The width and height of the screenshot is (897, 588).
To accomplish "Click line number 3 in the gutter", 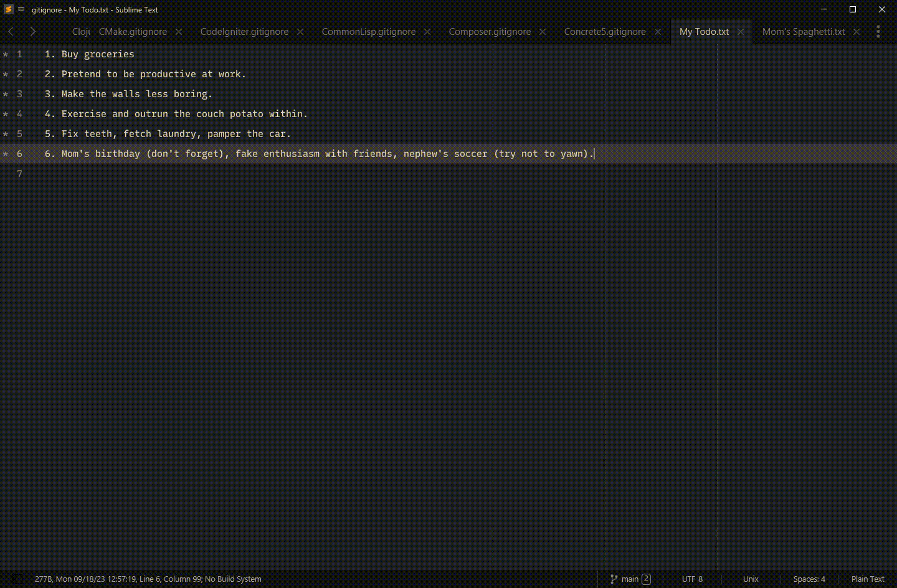I will click(x=19, y=94).
